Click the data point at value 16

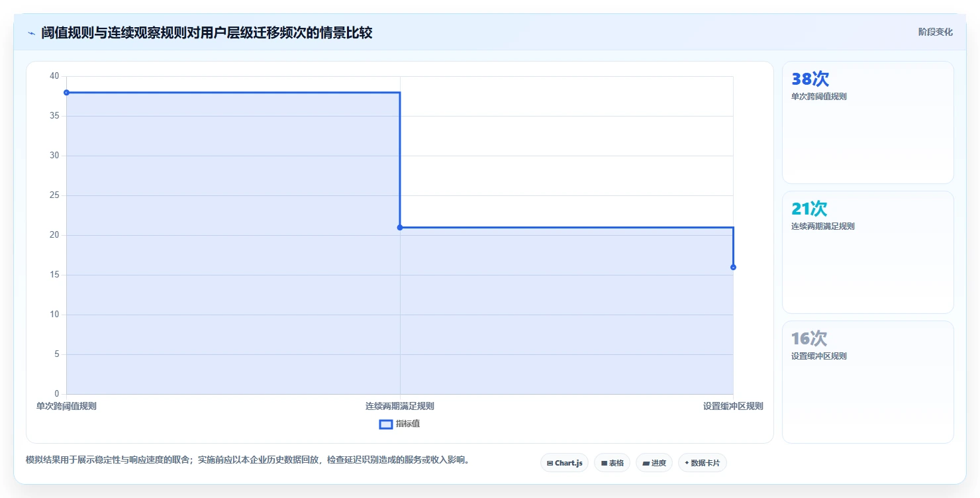pos(733,267)
